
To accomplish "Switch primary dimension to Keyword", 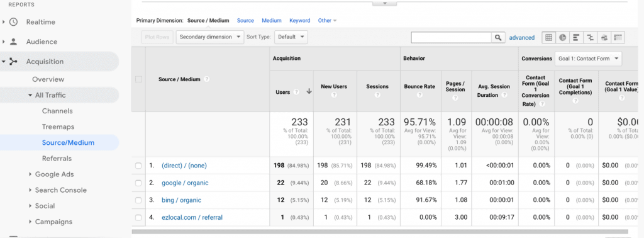I will click(300, 21).
